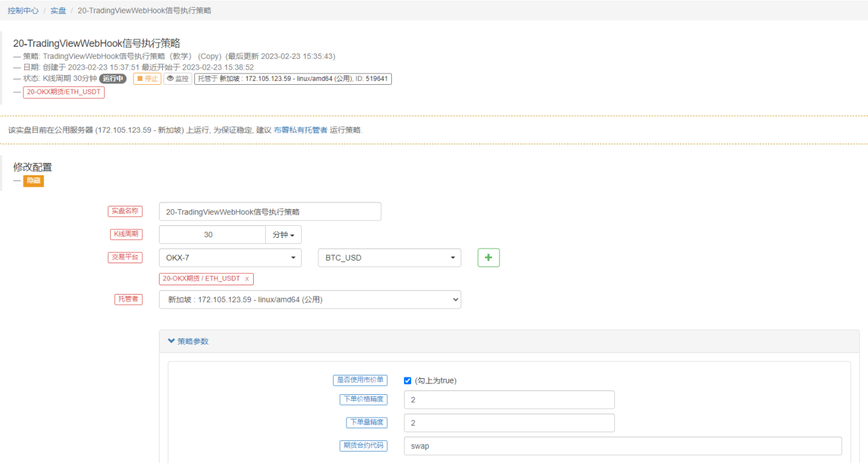Image resolution: width=868 pixels, height=463 pixels.
Task: Open the 托管者 server dropdown
Action: (x=310, y=300)
